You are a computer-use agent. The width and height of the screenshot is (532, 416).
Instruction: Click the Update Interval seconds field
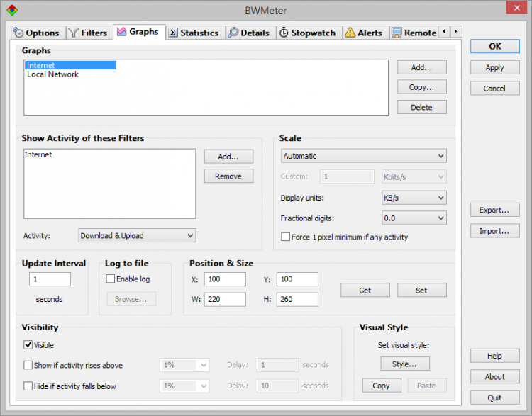tap(50, 279)
